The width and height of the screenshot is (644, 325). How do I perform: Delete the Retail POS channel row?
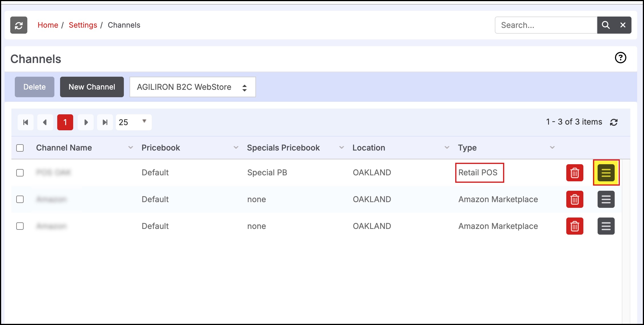[x=575, y=173]
